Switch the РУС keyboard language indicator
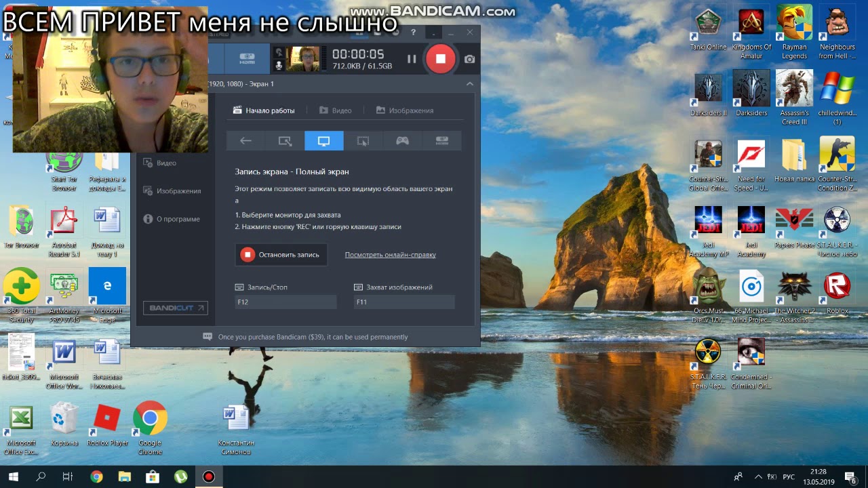This screenshot has height=488, width=868. coord(788,476)
